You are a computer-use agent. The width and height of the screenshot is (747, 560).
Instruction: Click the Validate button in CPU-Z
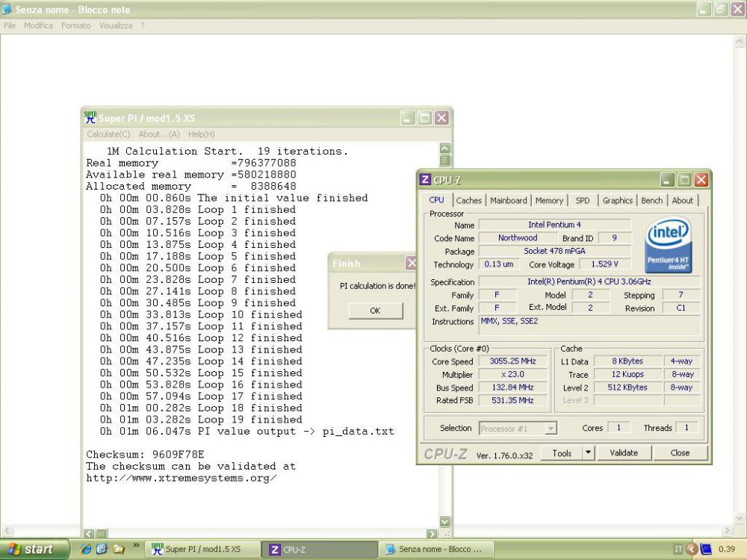coord(624,452)
